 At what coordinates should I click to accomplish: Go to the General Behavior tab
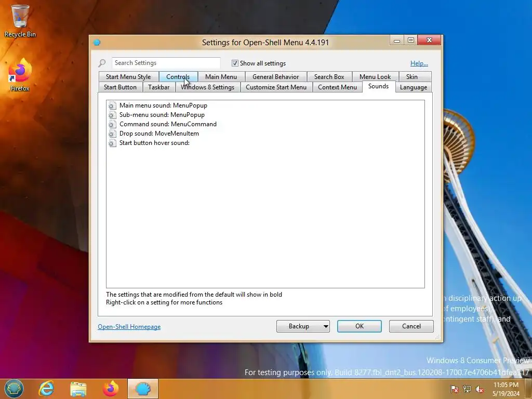pos(275,77)
